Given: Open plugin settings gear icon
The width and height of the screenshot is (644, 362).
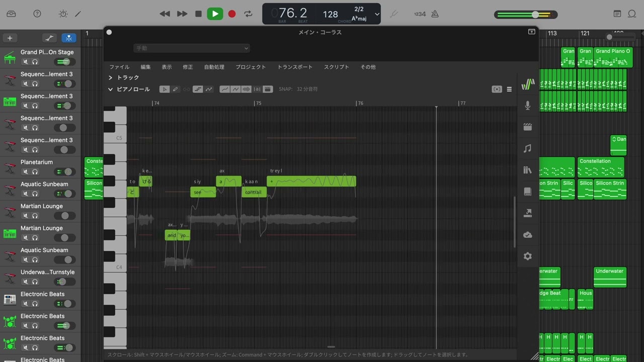Looking at the screenshot, I should [x=527, y=256].
